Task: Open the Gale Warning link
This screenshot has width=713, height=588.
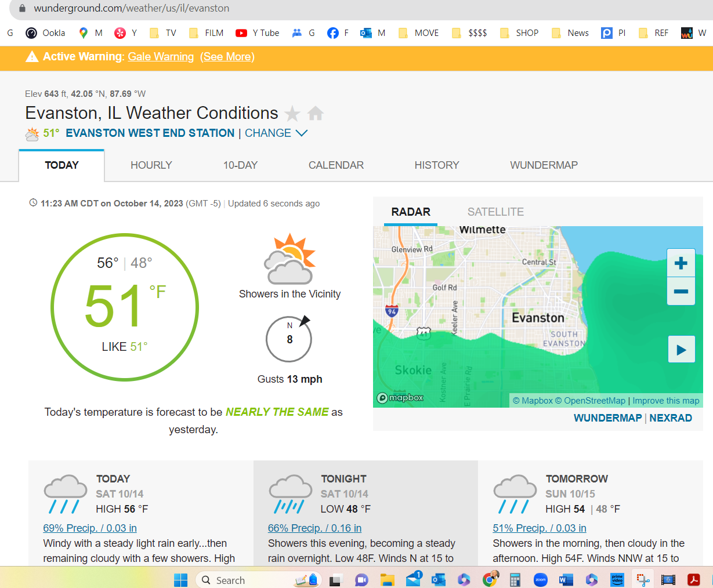Action: [161, 57]
